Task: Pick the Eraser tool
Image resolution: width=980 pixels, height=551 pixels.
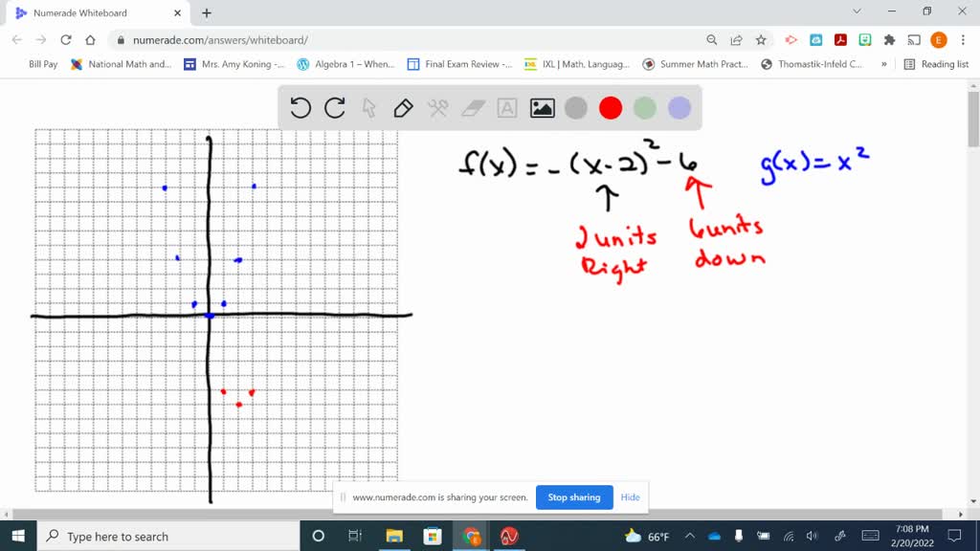Action: (472, 108)
